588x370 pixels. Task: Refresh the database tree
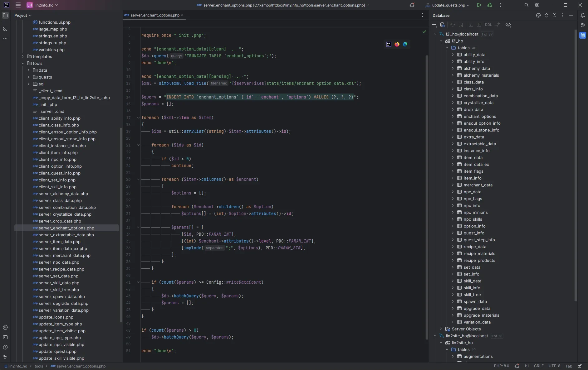click(x=452, y=25)
